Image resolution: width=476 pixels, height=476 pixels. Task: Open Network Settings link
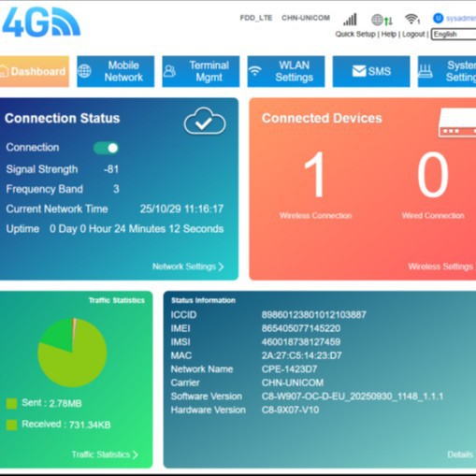[188, 267]
